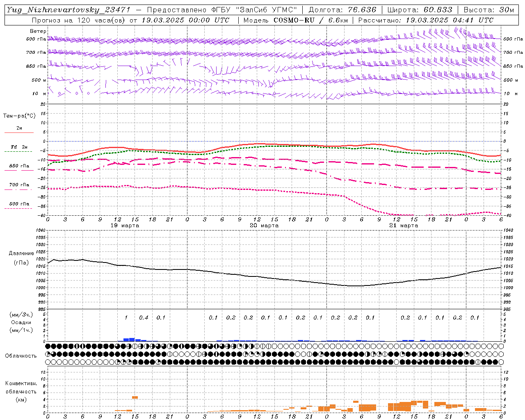Click the Высота: 30м header value
Screen dimensions: 525x420
(489, 10)
